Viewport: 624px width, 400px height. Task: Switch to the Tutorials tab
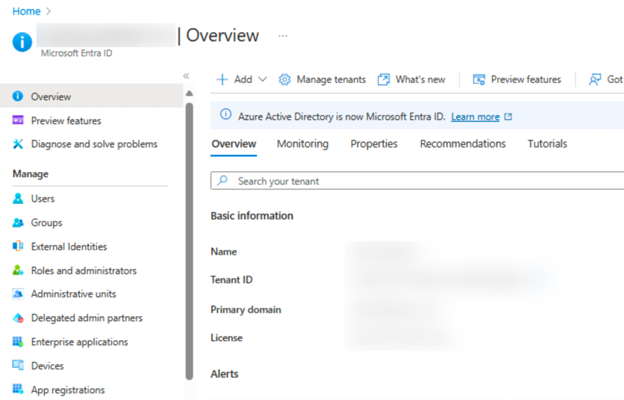547,144
